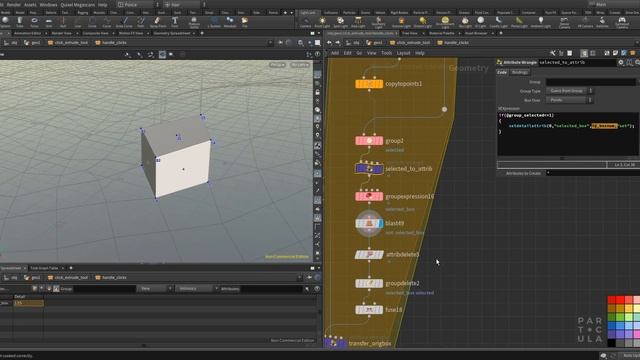Open the Render menu
Screen dimensions: 640x360
tap(13, 4)
